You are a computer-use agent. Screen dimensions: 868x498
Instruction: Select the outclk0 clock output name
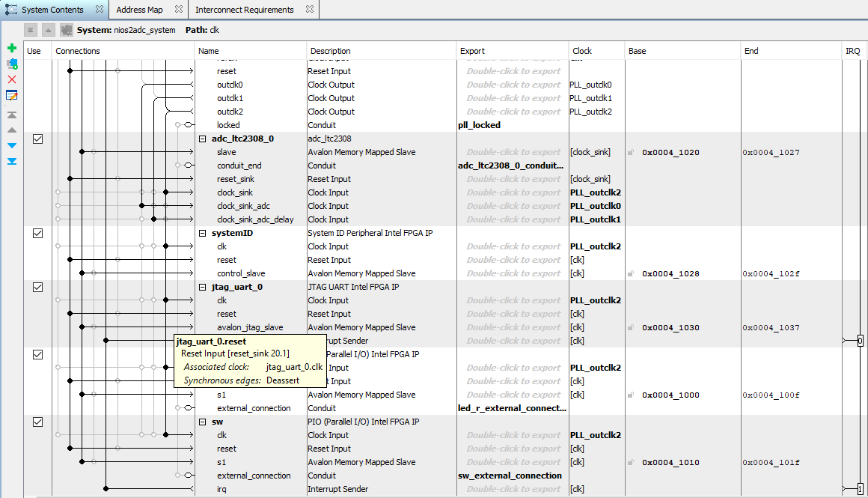[x=230, y=85]
